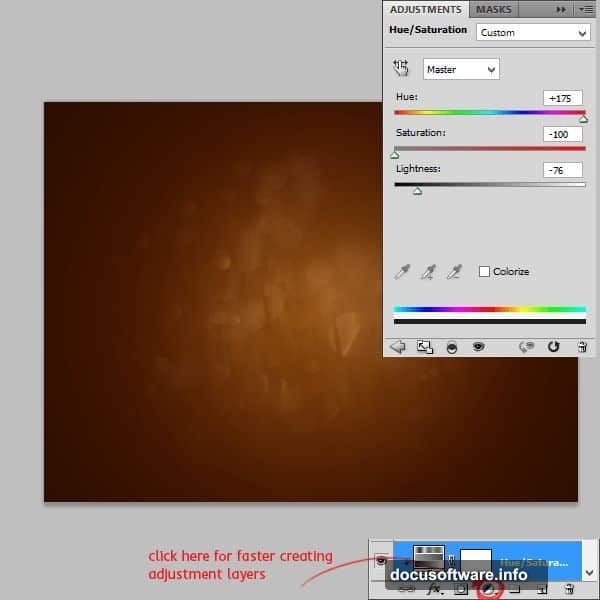
Task: Open the Custom preset dropdown
Action: coord(532,32)
